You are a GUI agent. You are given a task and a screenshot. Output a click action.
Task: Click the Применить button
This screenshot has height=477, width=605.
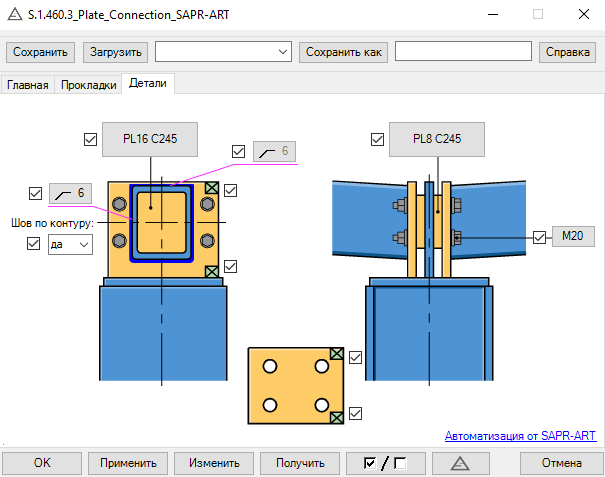(x=128, y=463)
